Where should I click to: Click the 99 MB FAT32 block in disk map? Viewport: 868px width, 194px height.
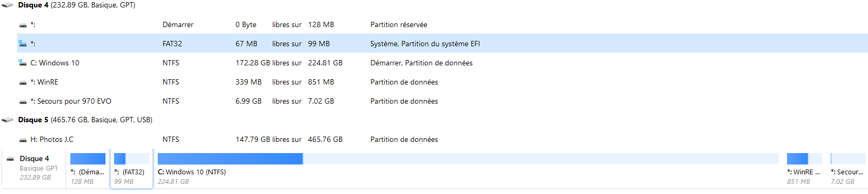coord(132,169)
